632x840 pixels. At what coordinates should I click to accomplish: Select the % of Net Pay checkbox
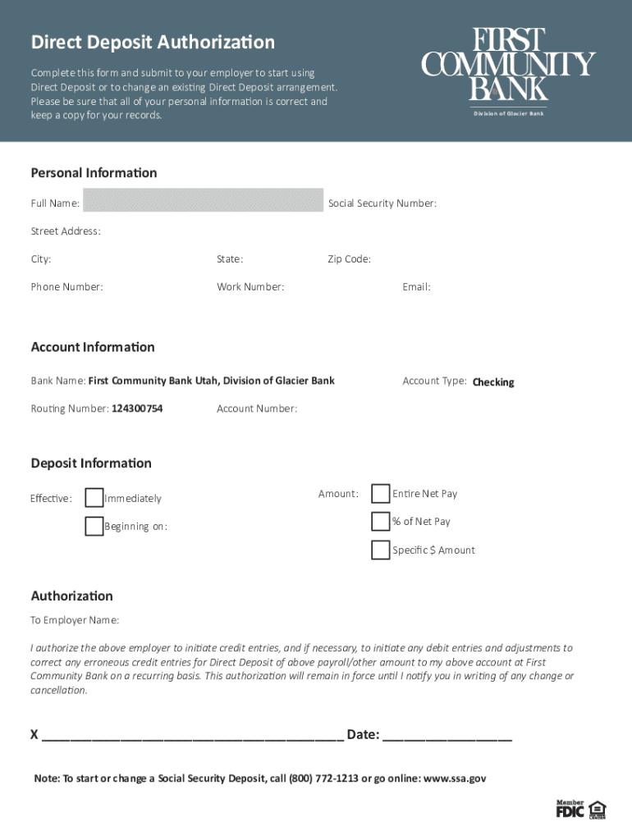380,521
